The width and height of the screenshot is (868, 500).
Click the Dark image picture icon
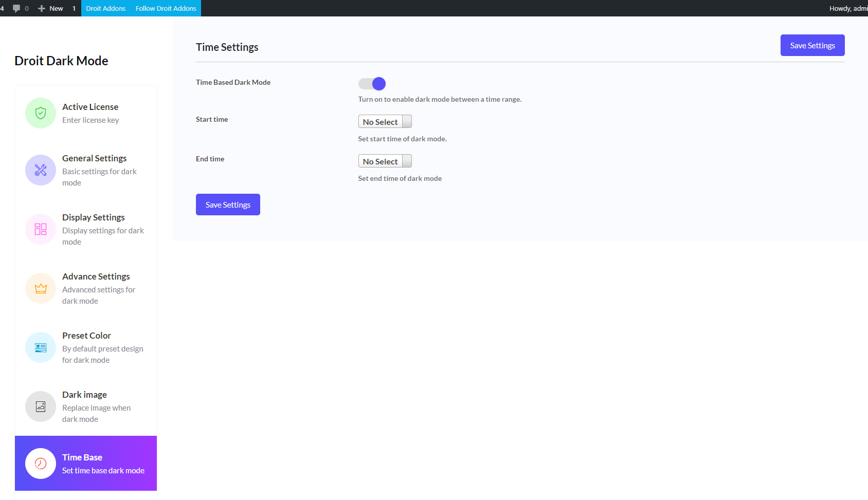41,406
